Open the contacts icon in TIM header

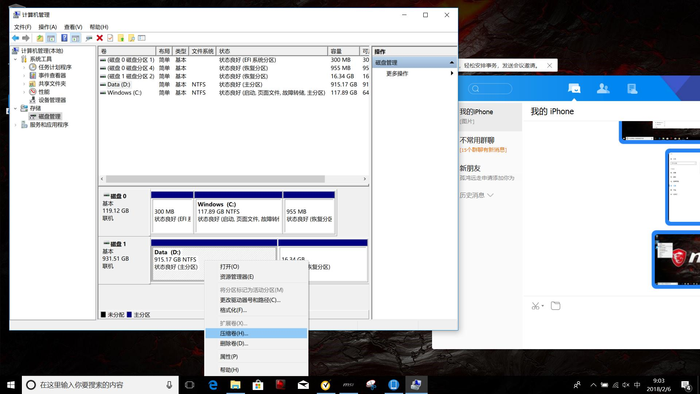[603, 88]
